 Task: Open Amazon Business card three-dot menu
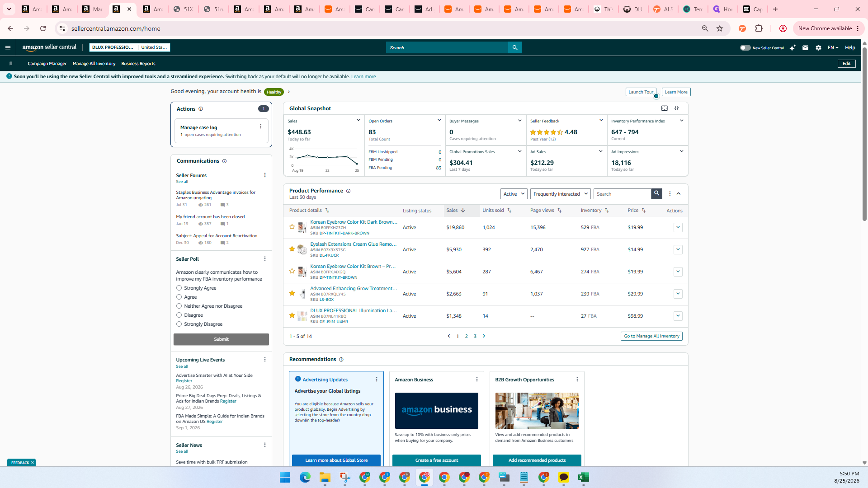coord(477,380)
